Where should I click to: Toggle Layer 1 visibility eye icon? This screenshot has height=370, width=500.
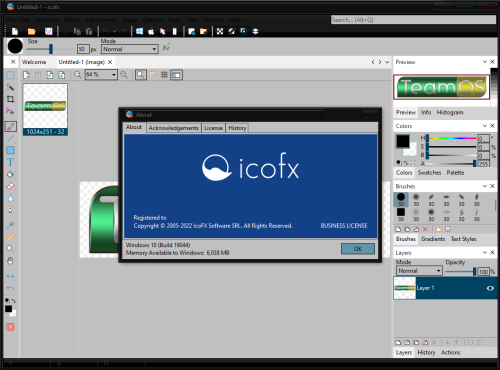490,288
